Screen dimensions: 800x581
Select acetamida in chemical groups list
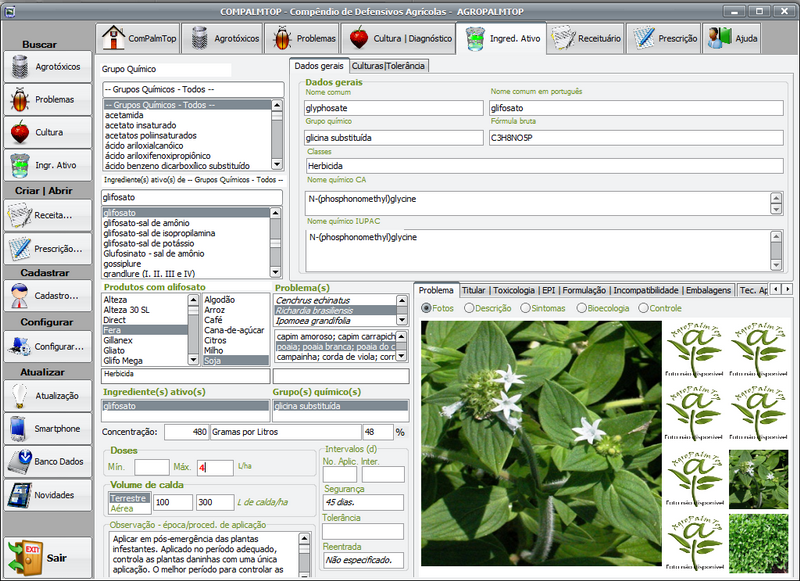[187, 115]
